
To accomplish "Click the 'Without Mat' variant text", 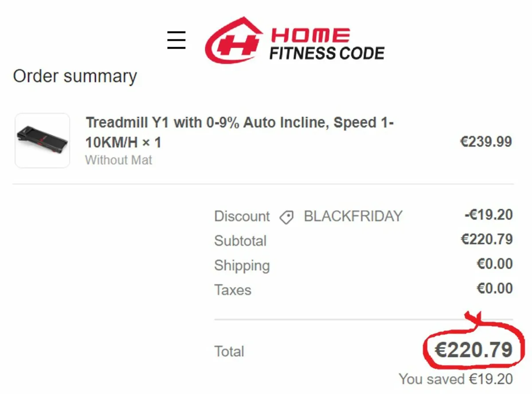I will click(x=118, y=160).
